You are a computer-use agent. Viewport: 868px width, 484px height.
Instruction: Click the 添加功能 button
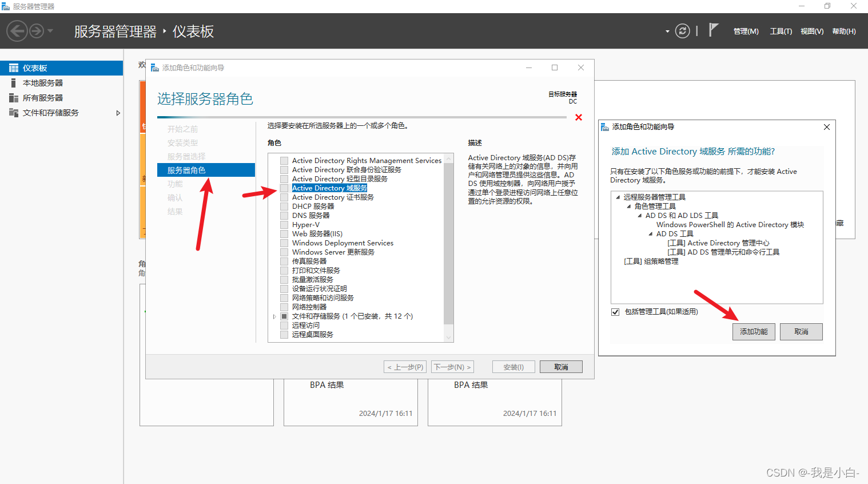(754, 332)
